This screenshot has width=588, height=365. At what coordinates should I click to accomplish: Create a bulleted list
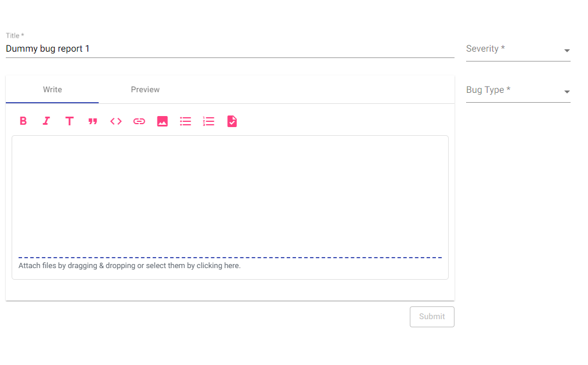pyautogui.click(x=186, y=121)
